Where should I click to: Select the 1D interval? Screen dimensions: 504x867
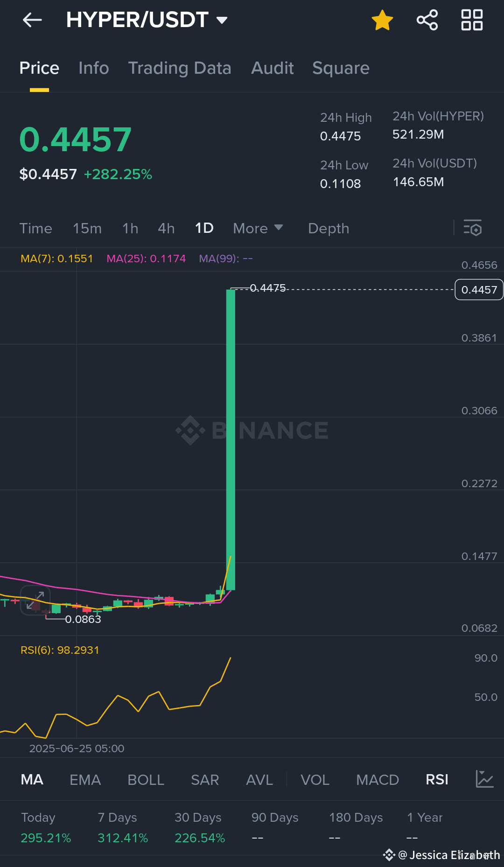point(204,228)
